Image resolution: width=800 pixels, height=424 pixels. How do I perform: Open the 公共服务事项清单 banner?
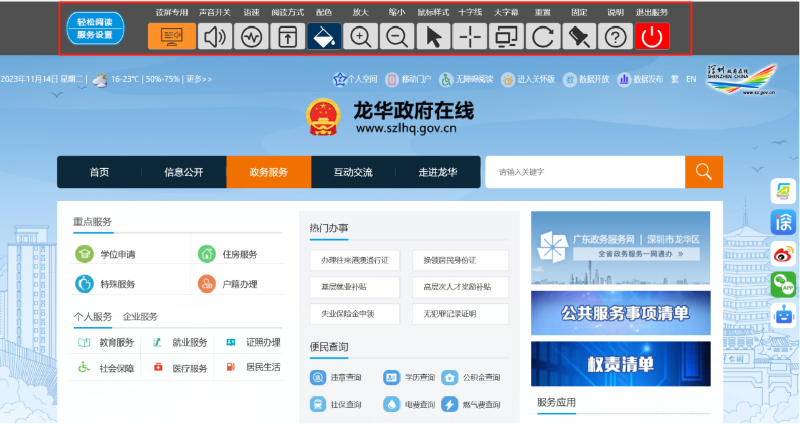(x=620, y=313)
